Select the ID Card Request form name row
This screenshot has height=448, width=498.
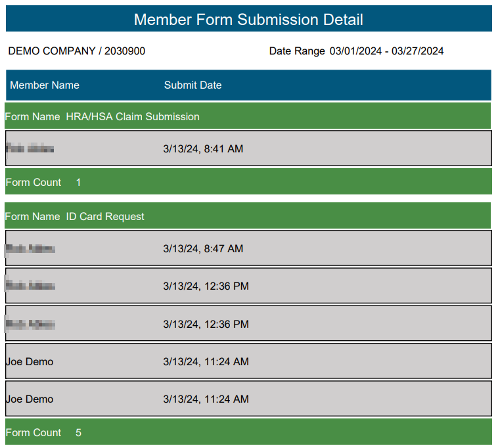[x=248, y=216]
